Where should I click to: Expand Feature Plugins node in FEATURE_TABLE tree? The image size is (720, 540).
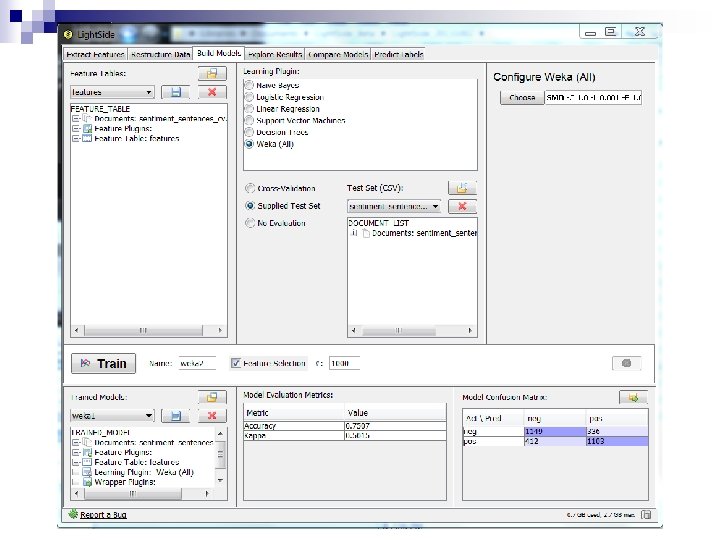(x=76, y=129)
